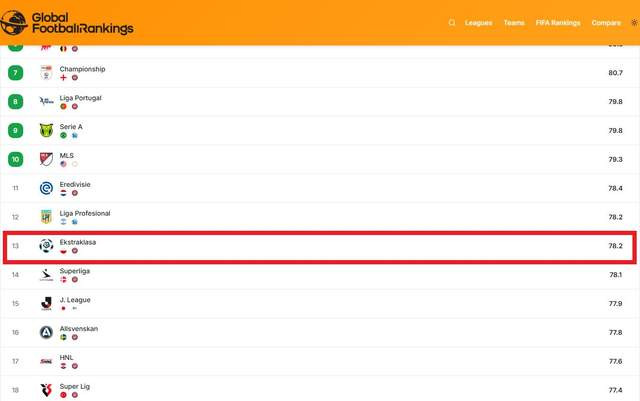Click the Serie A league logo
This screenshot has width=640, height=401.
(46, 130)
